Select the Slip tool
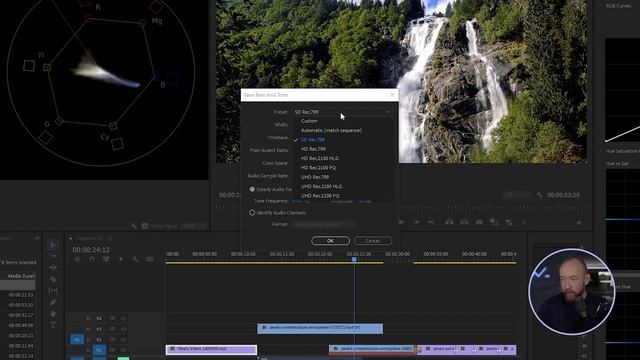Viewport: 640px width, 360px height. (53, 291)
